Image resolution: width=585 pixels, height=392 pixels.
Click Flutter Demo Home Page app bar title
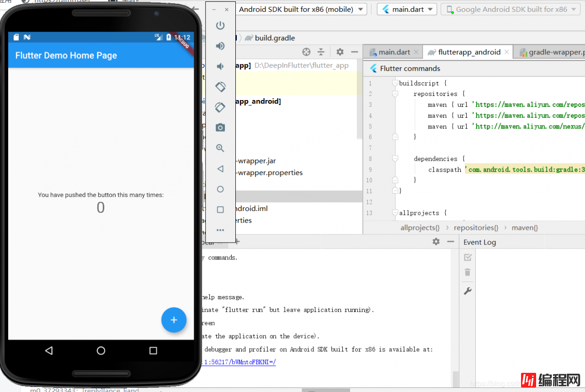pos(66,55)
